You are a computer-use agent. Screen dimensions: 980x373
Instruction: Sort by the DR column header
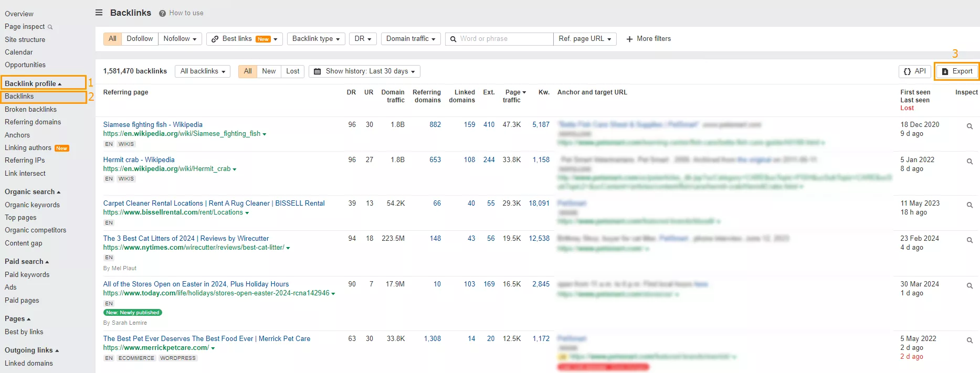click(351, 92)
